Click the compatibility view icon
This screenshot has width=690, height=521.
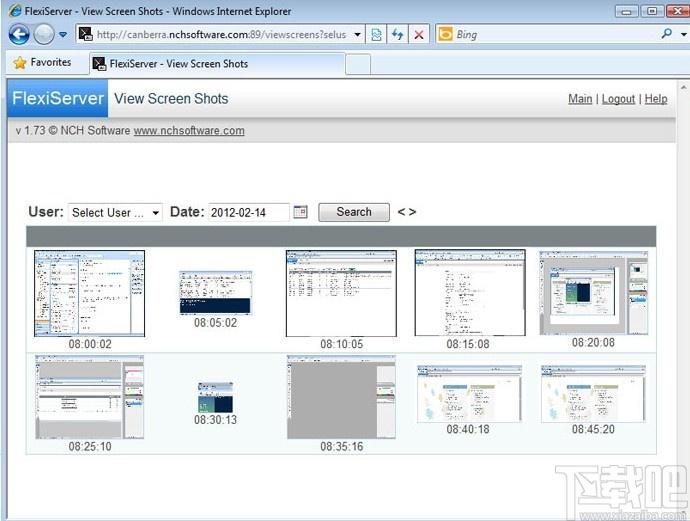point(376,34)
